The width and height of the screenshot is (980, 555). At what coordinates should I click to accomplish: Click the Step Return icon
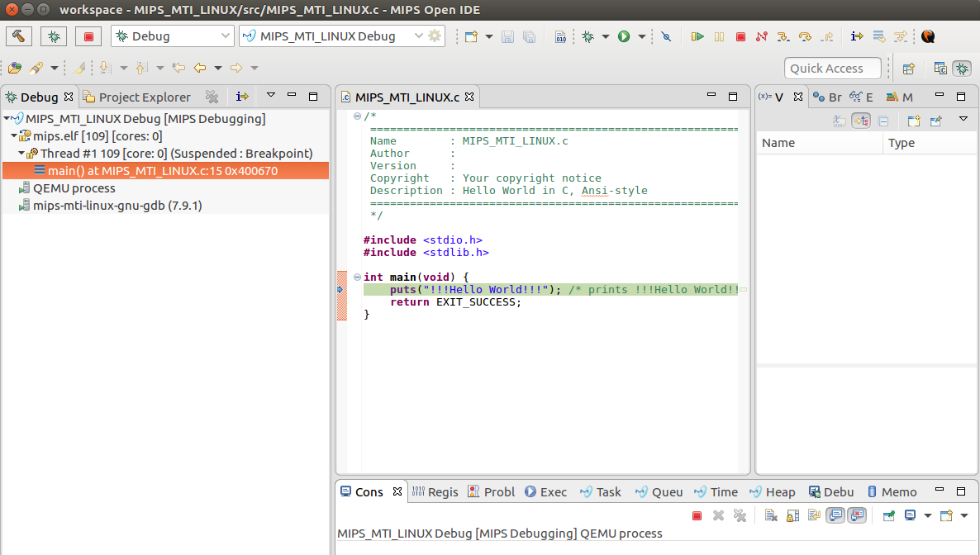(x=827, y=37)
